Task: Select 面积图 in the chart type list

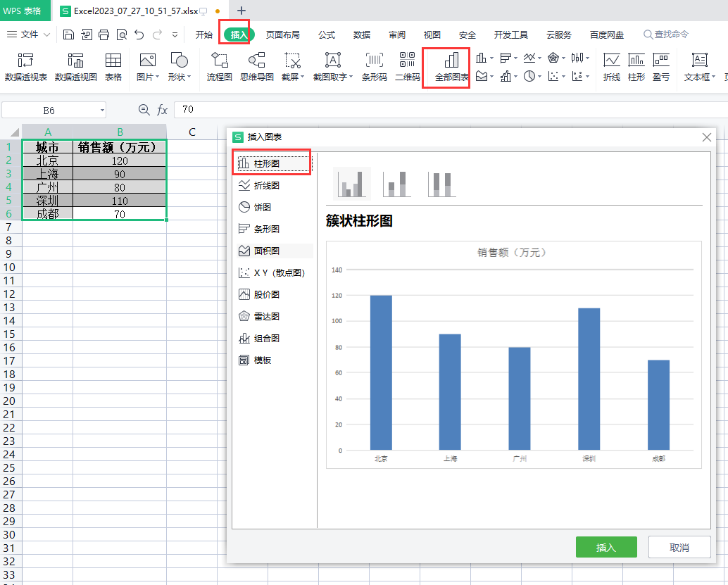Action: click(273, 251)
